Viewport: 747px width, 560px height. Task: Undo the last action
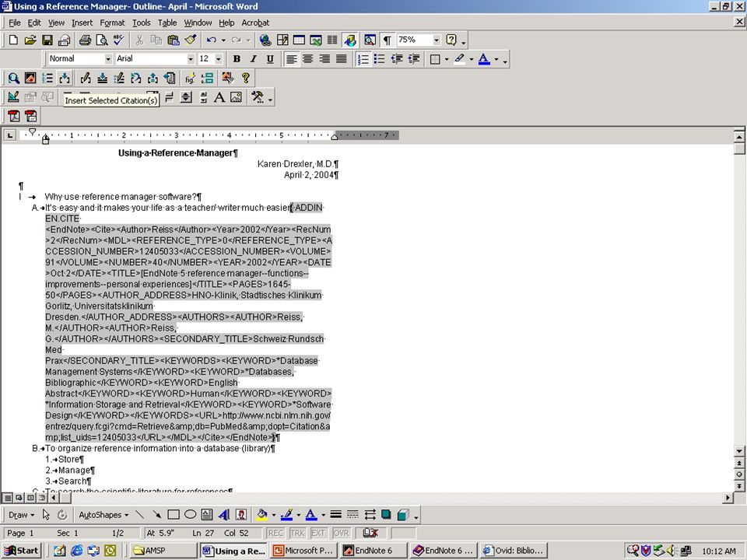click(x=212, y=40)
